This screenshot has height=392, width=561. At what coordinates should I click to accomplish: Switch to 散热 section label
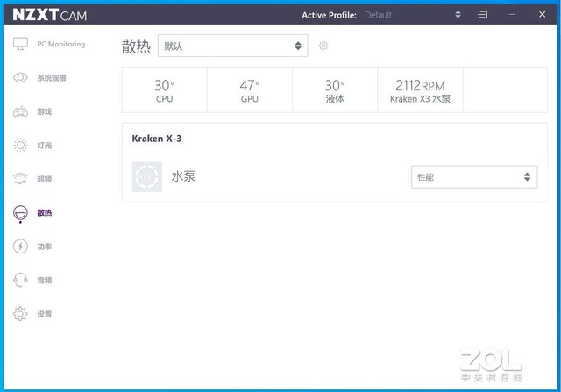45,213
